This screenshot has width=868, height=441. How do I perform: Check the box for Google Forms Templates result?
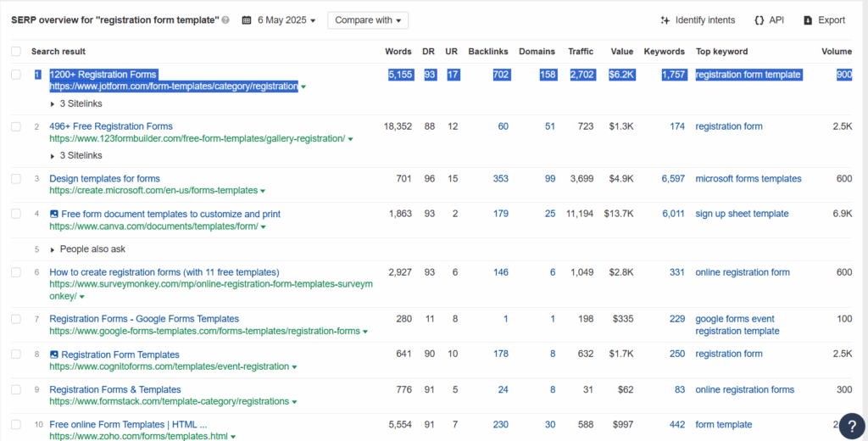tap(16, 319)
